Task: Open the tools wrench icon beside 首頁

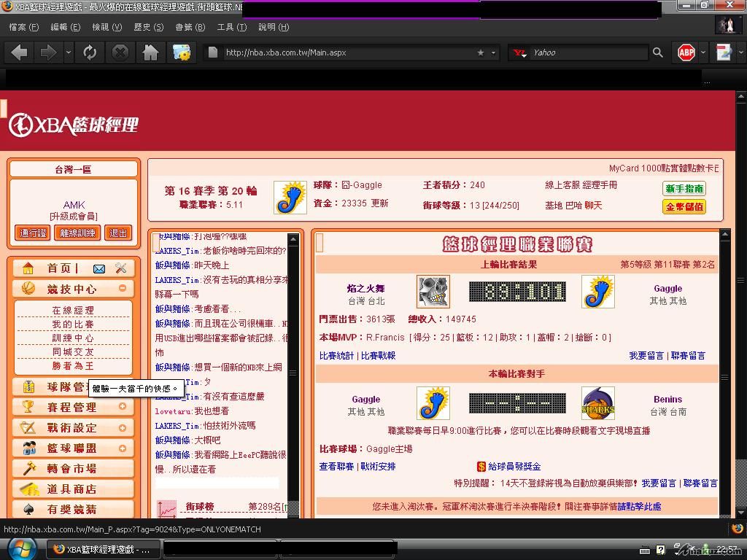Action: 121,268
